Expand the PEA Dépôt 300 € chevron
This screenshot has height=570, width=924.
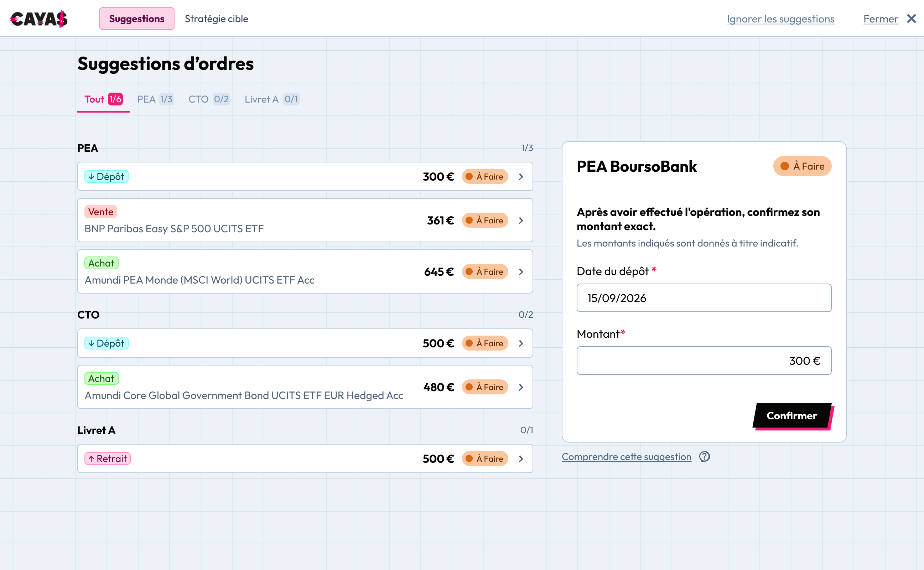point(521,176)
